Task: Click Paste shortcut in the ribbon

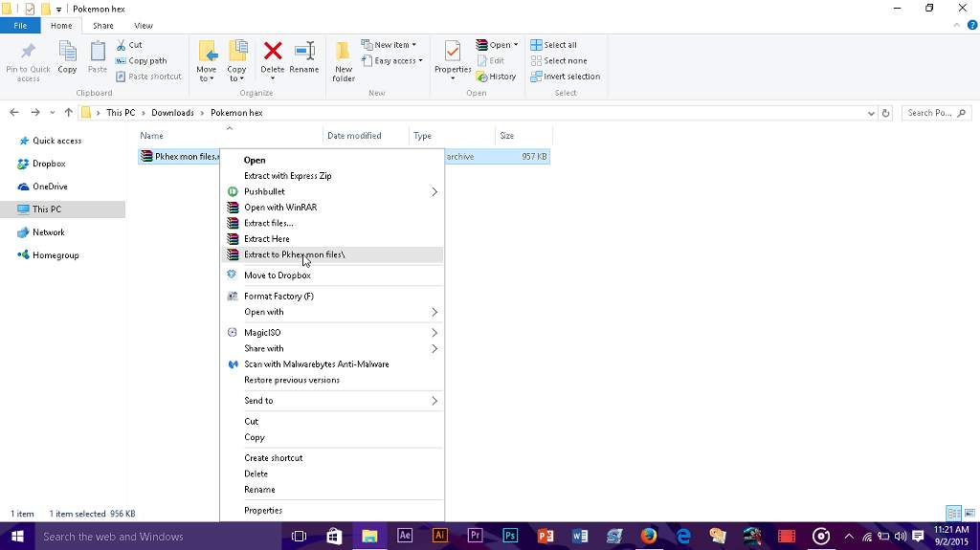Action: [148, 77]
